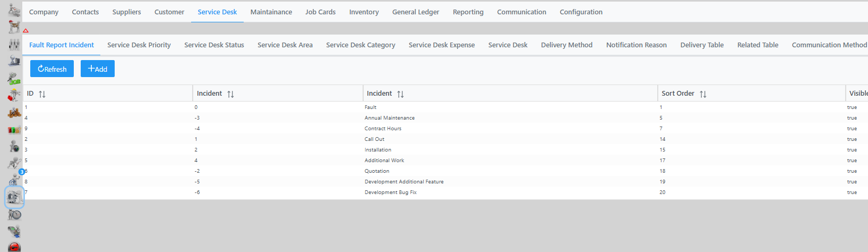Open the figure with globe sidebar icon
The width and height of the screenshot is (868, 252).
click(14, 146)
